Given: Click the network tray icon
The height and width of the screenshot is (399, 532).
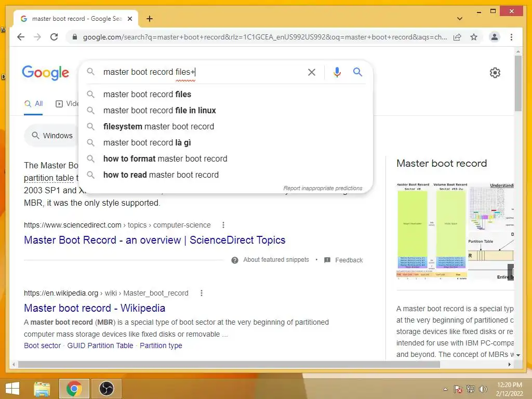Looking at the screenshot, I should 471,389.
